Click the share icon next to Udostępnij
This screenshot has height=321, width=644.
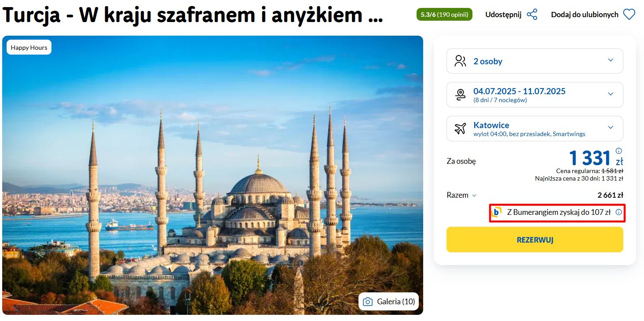532,15
